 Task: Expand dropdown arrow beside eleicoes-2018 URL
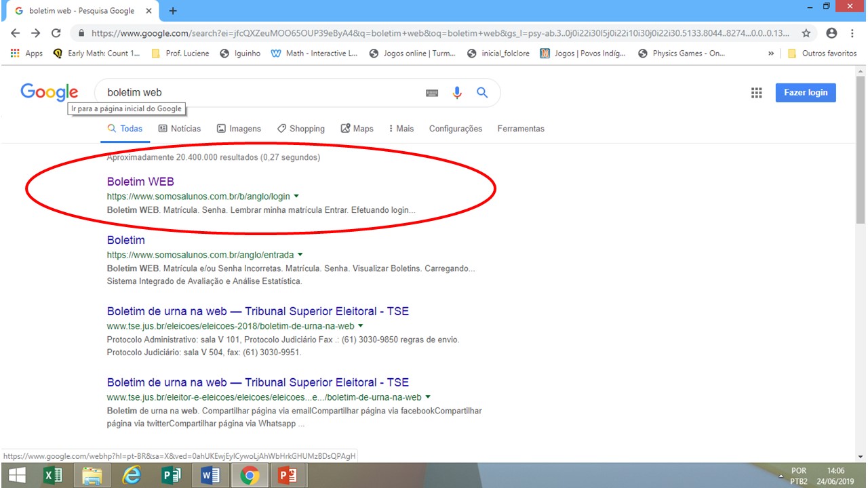click(361, 326)
